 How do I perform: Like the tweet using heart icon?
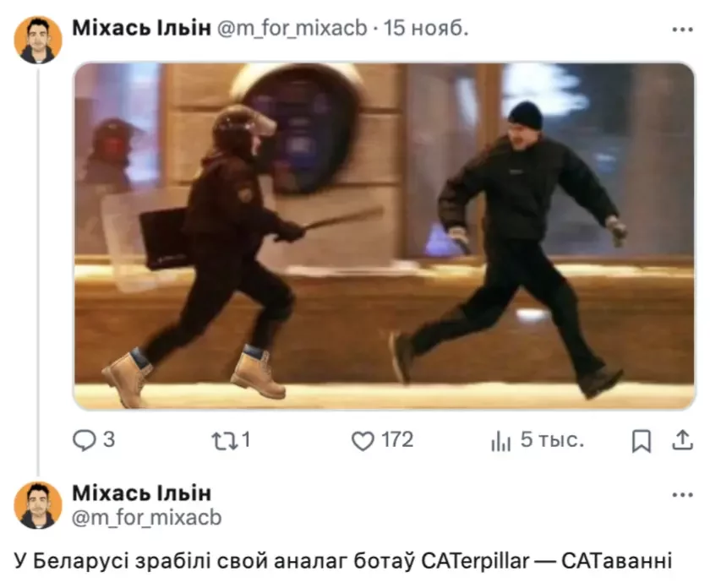point(363,441)
